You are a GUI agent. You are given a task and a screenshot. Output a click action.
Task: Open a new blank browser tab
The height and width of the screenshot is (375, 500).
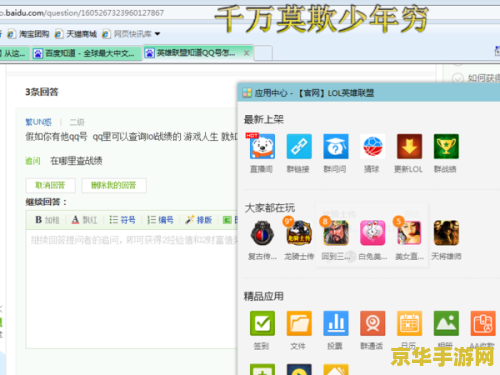coord(264,53)
